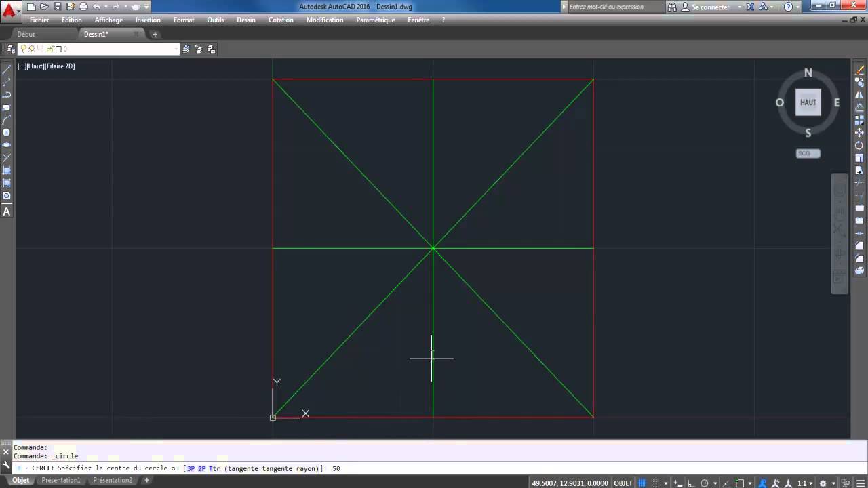Toggle snap mode in status bar
Image resolution: width=868 pixels, height=488 pixels.
tap(655, 483)
